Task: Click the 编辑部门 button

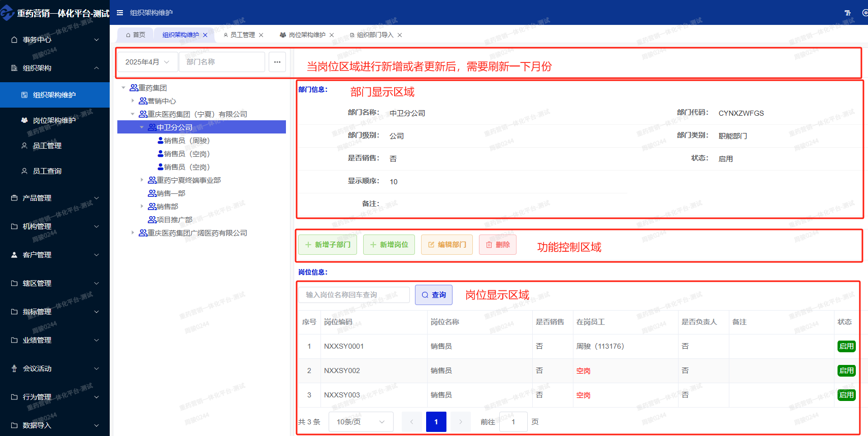Action: [447, 245]
